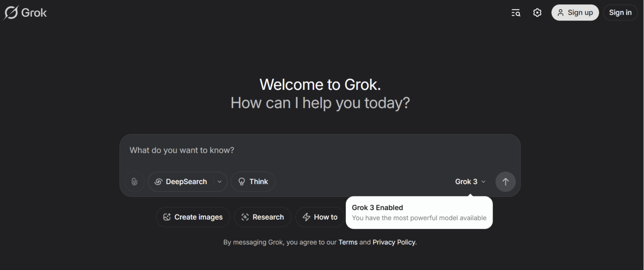Choose the Research suggestion
644x270 pixels.
pyautogui.click(x=263, y=217)
